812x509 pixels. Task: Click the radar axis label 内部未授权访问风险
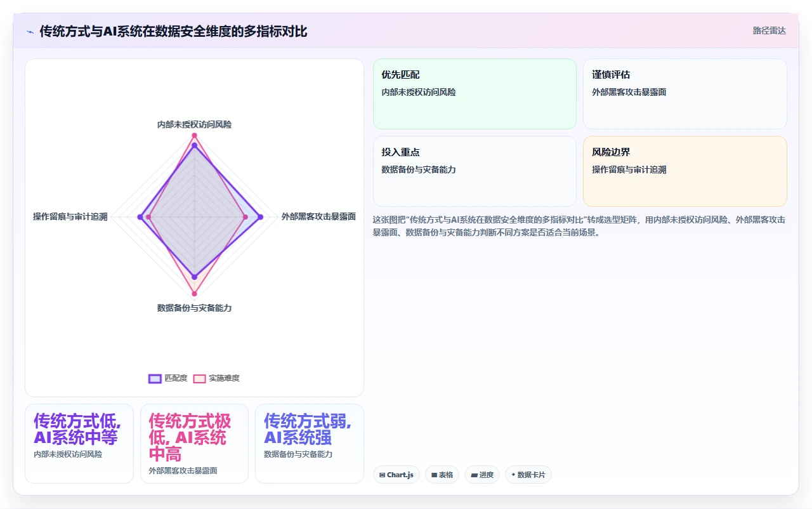[194, 124]
